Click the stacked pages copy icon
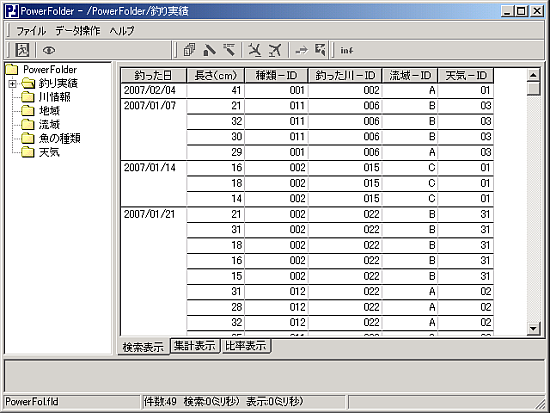Viewport: 550px width, 413px height. 190,50
